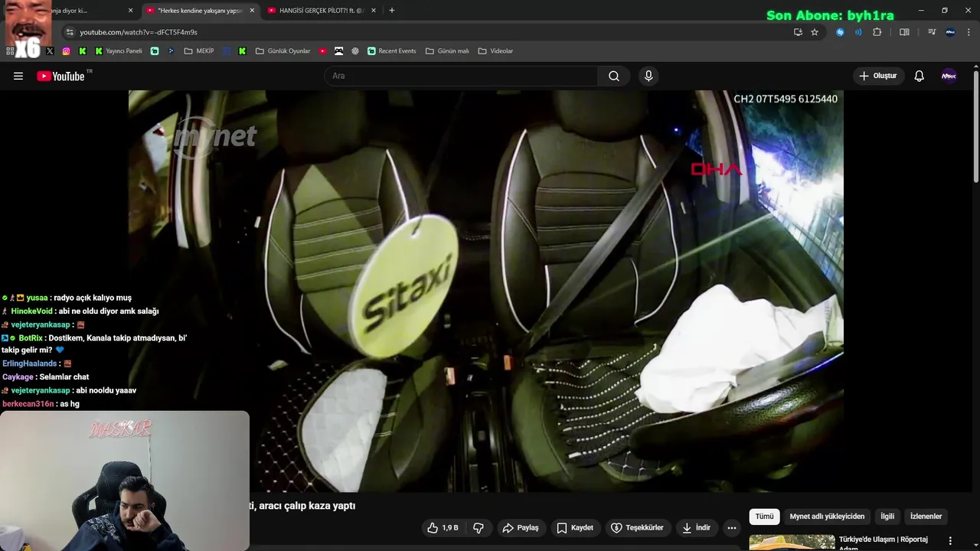Screen dimensions: 980x551
Task: Open the Türkiye'de Ulaşım video thumbnail
Action: coord(792,542)
